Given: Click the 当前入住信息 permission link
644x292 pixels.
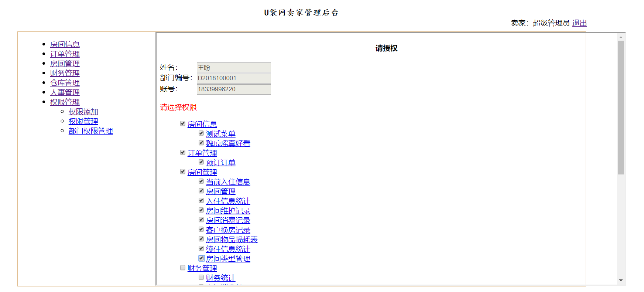Looking at the screenshot, I should pos(228,182).
